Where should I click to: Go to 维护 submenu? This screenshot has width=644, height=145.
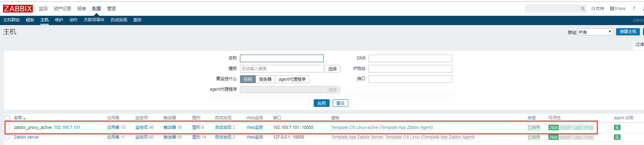[x=59, y=20]
